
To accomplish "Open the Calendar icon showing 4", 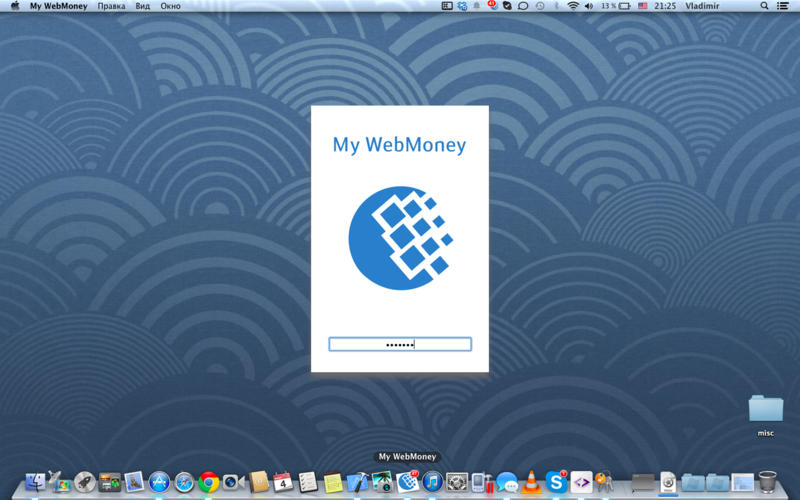I will click(x=283, y=482).
